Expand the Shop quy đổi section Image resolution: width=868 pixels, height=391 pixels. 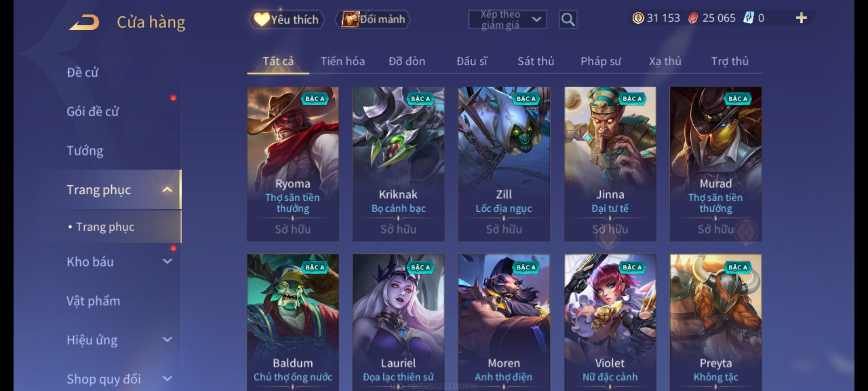click(167, 379)
